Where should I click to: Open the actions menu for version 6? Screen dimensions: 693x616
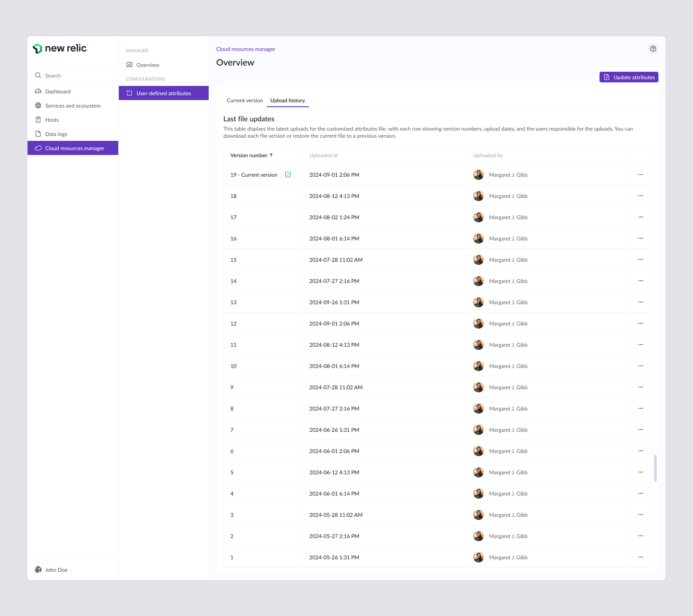[x=641, y=451]
